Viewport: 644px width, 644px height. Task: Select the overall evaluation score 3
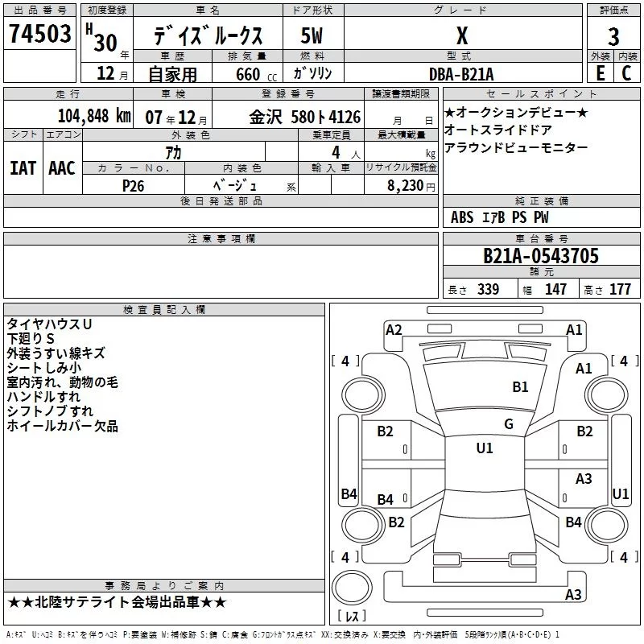point(613,36)
